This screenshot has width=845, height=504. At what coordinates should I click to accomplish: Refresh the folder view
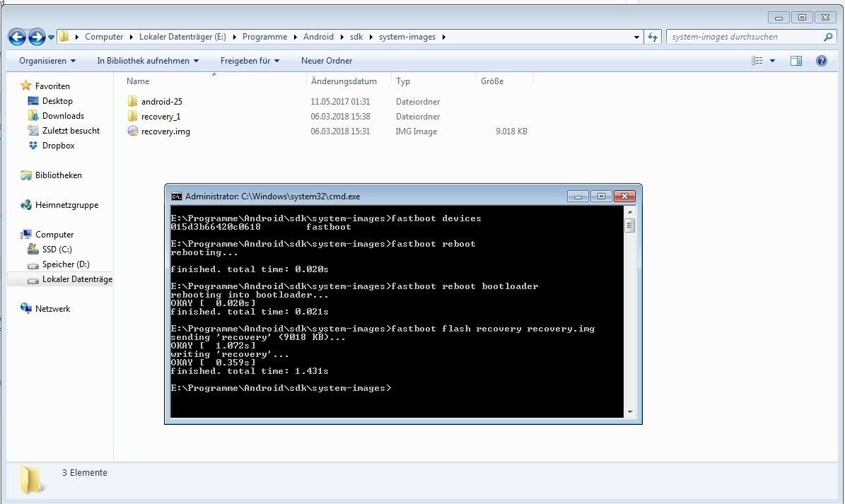653,37
